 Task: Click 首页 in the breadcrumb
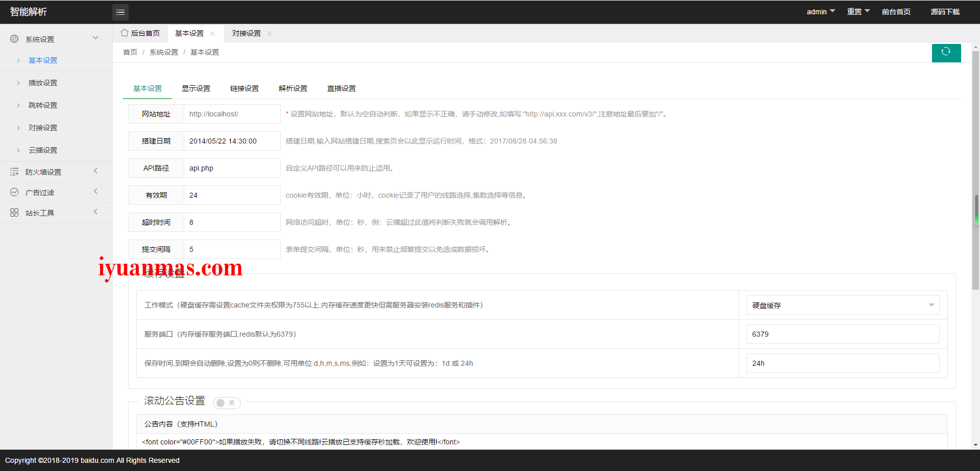(x=130, y=52)
